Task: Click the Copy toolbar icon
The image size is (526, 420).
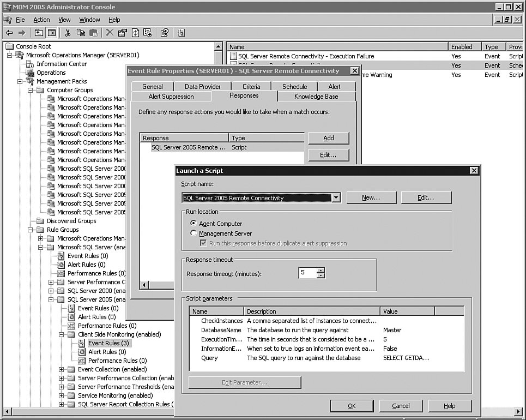Action: (x=81, y=33)
